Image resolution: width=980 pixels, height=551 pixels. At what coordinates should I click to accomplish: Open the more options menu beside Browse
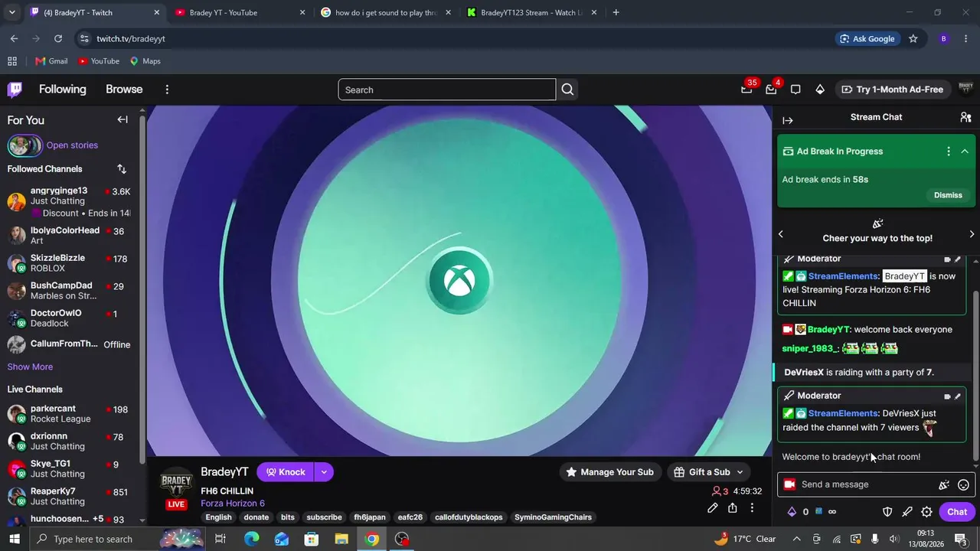(167, 90)
